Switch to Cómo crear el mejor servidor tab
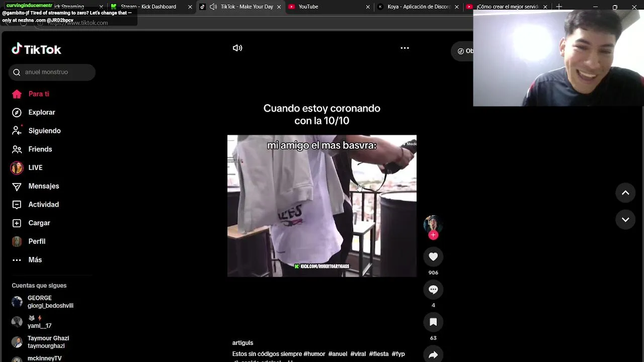The height and width of the screenshot is (362, 644). point(507,7)
